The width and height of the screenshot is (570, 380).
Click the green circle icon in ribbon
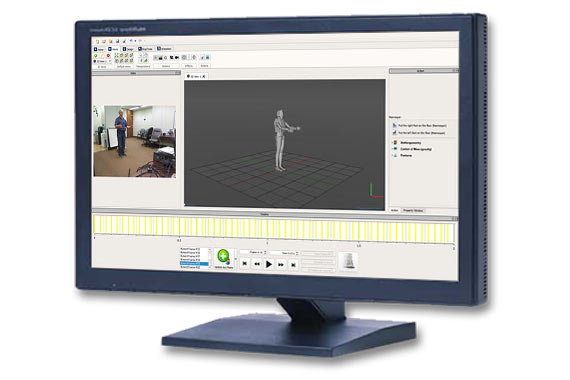(96, 56)
